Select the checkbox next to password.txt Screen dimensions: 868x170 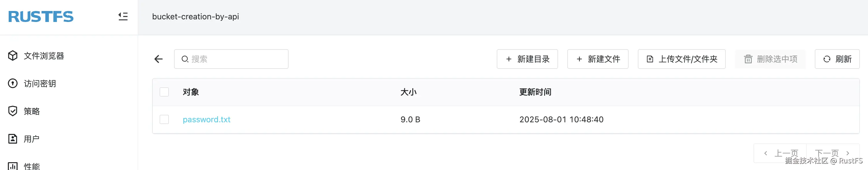164,119
